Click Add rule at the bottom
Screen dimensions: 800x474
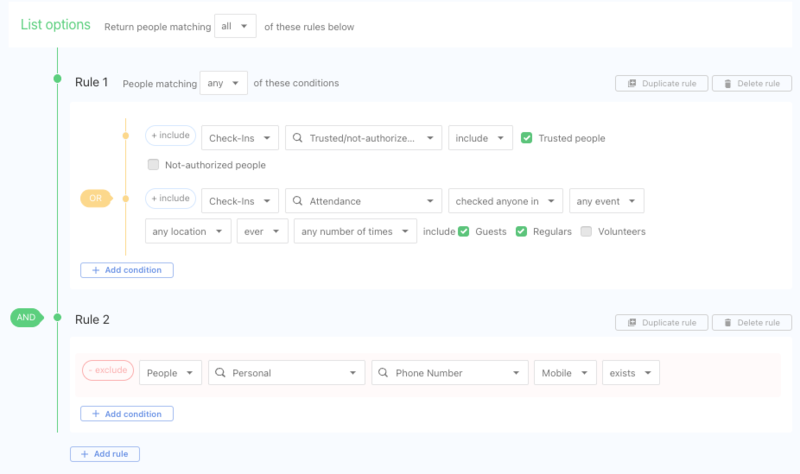click(x=105, y=454)
